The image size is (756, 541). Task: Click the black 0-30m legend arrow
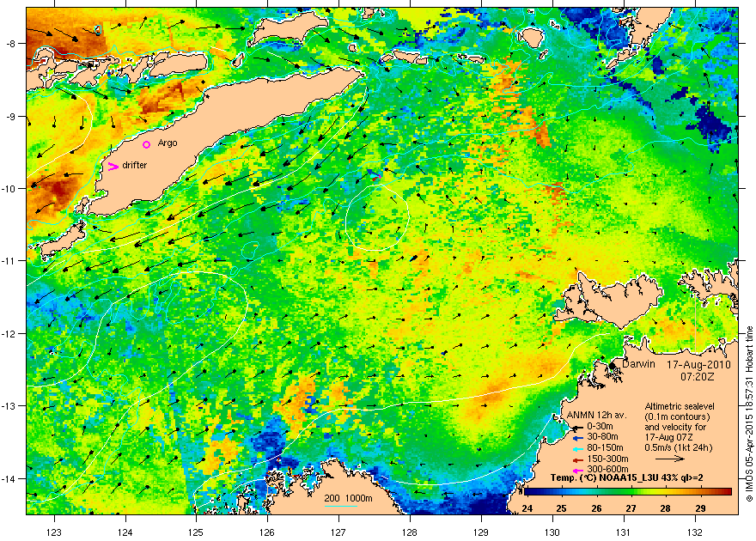pyautogui.click(x=577, y=428)
